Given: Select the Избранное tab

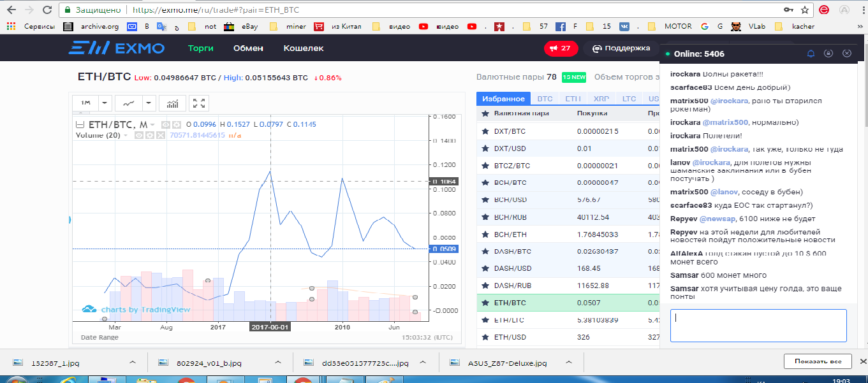Looking at the screenshot, I should [503, 99].
